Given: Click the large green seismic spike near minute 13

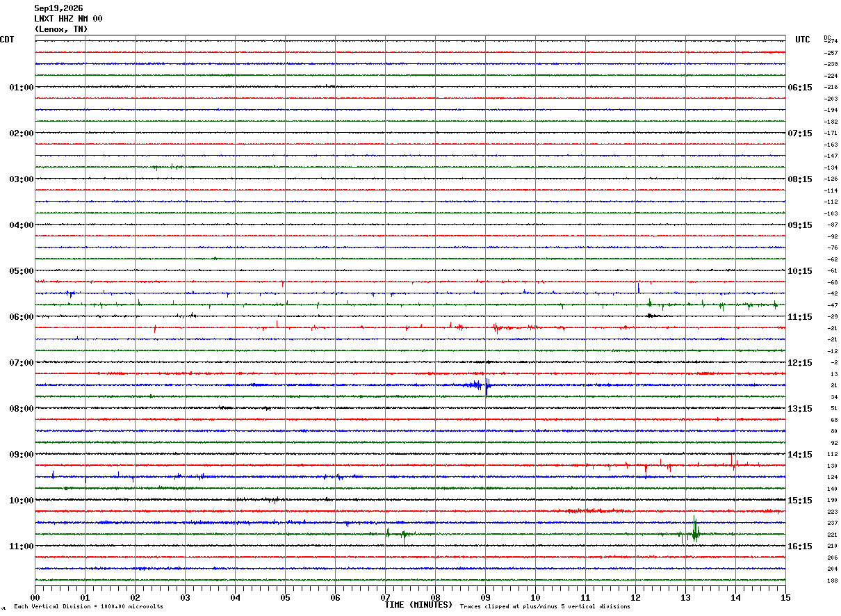Looking at the screenshot, I should click(694, 531).
